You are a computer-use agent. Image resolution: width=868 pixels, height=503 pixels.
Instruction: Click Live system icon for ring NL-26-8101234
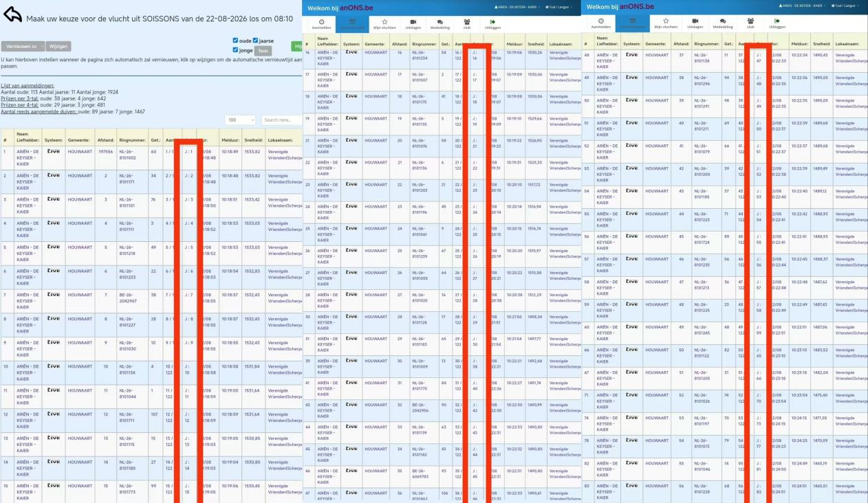[351, 53]
